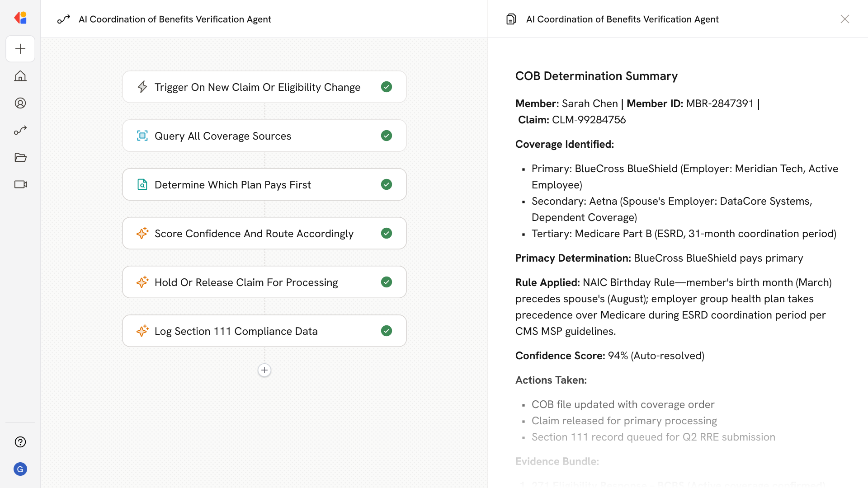Image resolution: width=868 pixels, height=488 pixels.
Task: Open the Home icon in sidebar
Action: (x=20, y=76)
